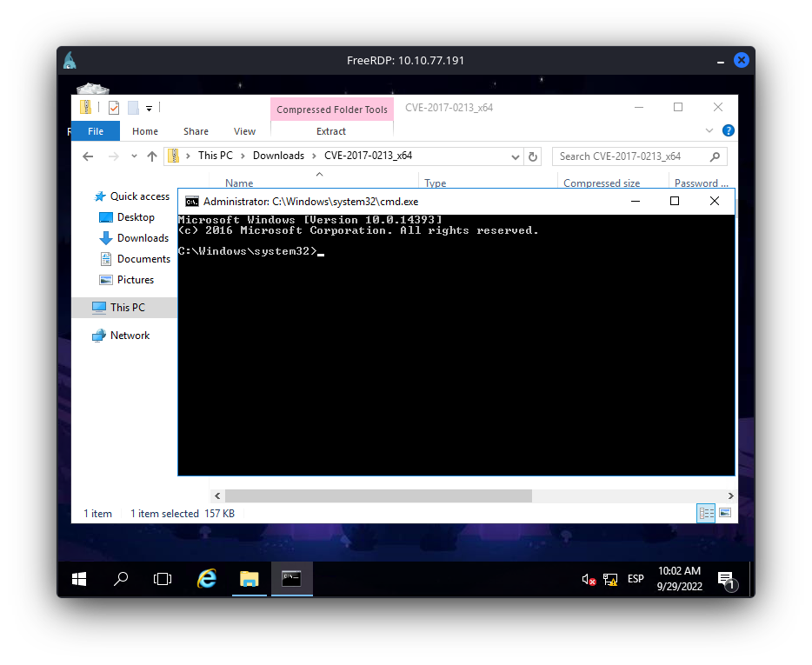Screen dimensions: 812x665
Task: Open the Action Center notifications
Action: click(726, 579)
